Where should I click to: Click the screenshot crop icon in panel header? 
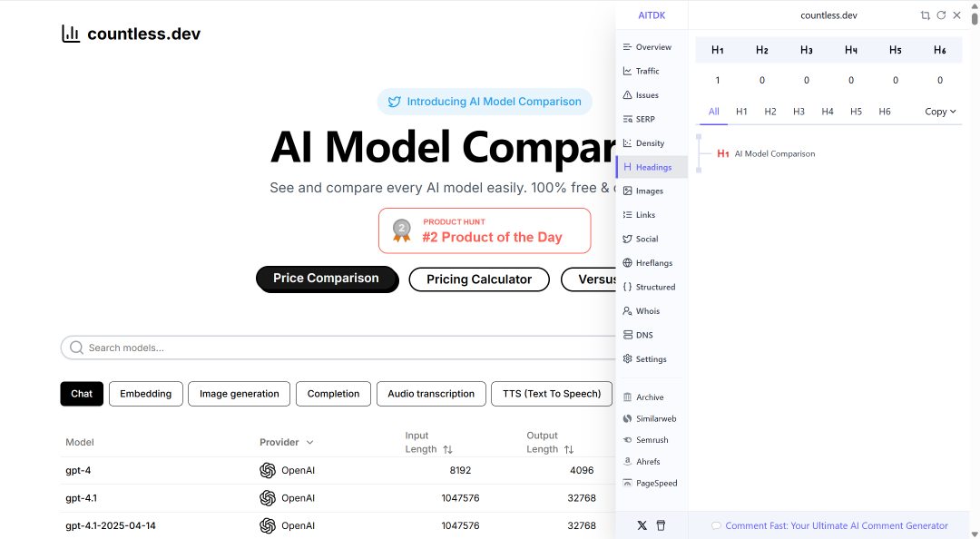coord(925,15)
